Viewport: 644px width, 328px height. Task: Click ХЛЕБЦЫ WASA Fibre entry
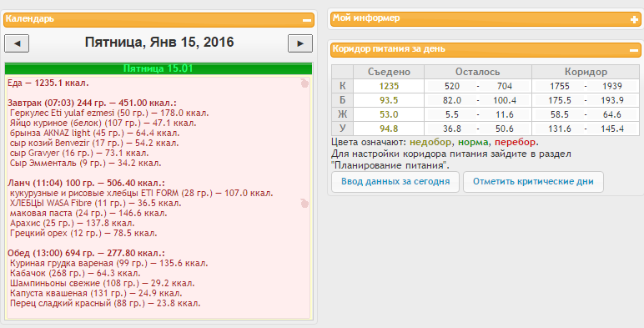[x=95, y=203]
